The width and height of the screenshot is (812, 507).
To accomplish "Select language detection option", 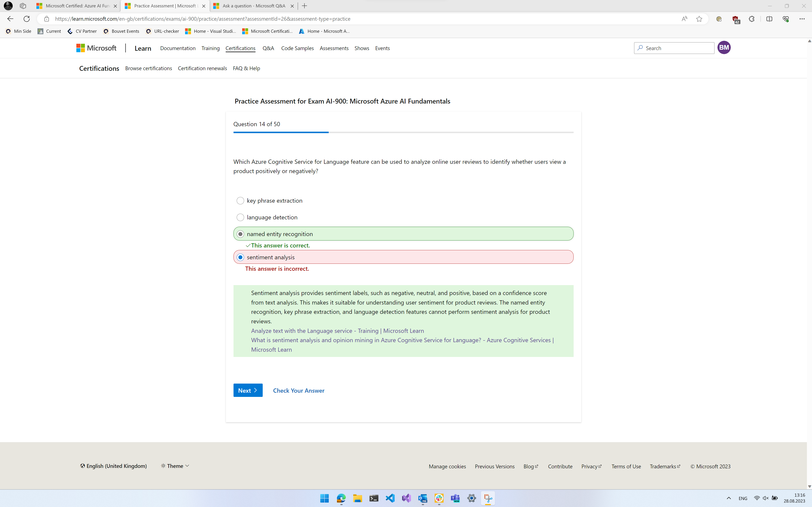I will point(240,217).
